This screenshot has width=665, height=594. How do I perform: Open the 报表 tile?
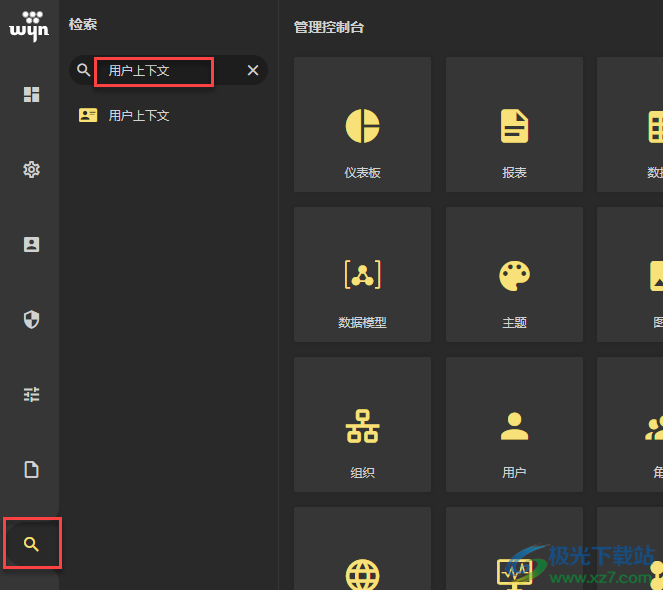click(514, 125)
